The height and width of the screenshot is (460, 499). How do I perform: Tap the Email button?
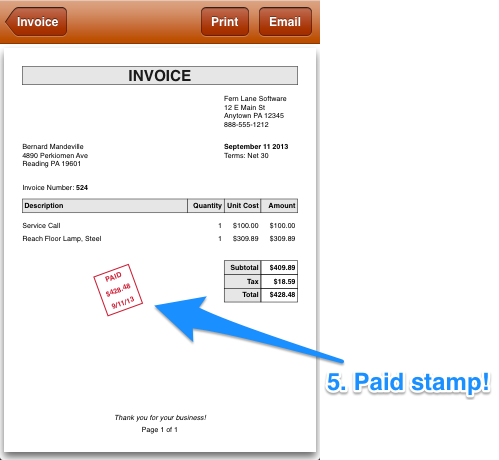(285, 22)
